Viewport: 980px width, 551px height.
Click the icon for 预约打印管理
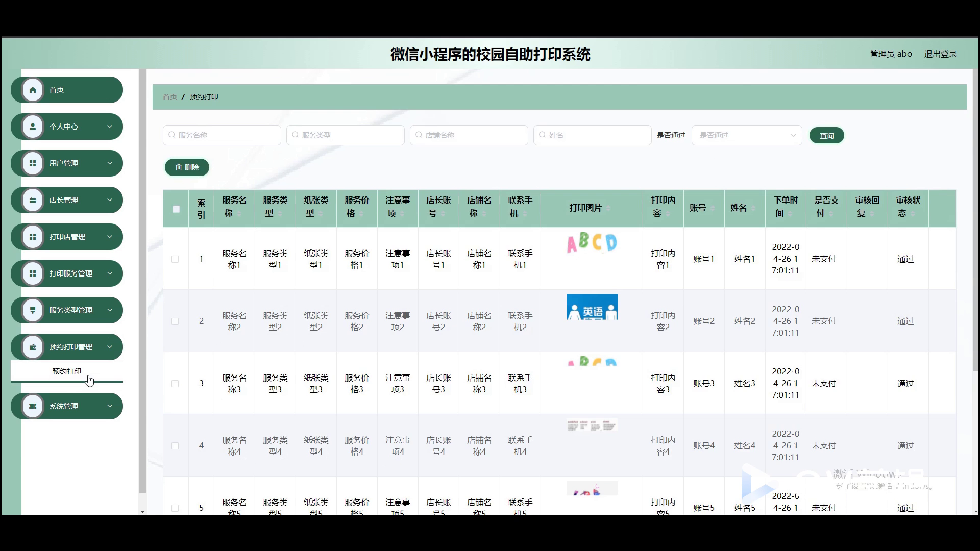(33, 347)
